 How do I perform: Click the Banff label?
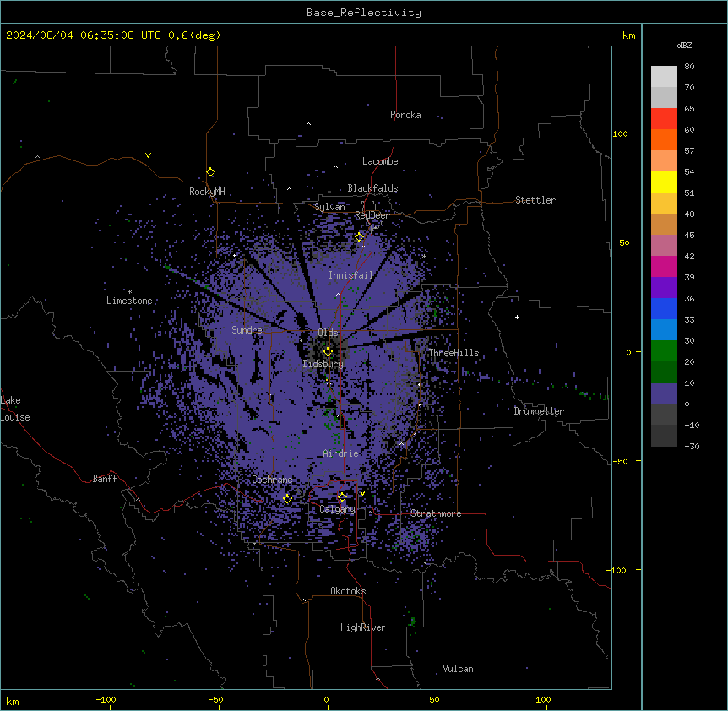click(105, 479)
